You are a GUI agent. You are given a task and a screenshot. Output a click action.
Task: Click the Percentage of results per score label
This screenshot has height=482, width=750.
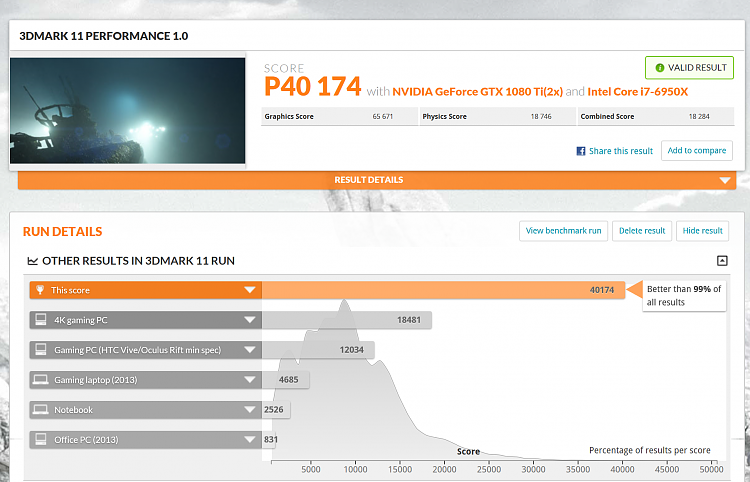point(650,450)
